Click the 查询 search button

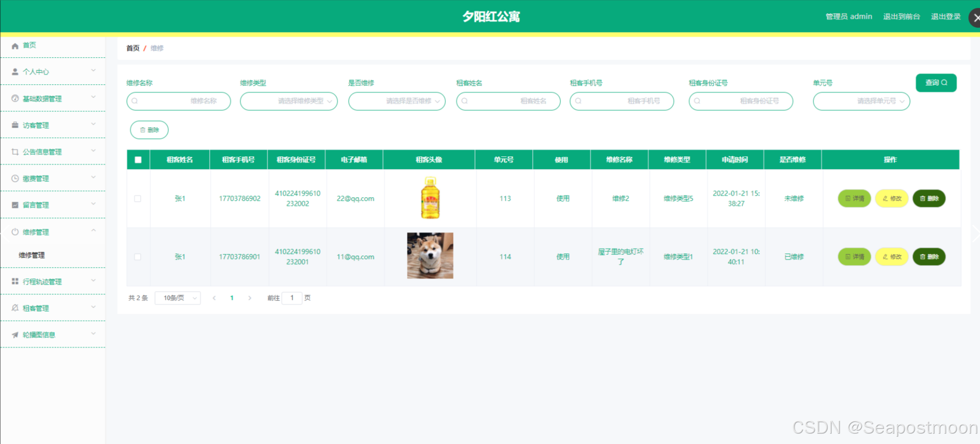tap(936, 83)
